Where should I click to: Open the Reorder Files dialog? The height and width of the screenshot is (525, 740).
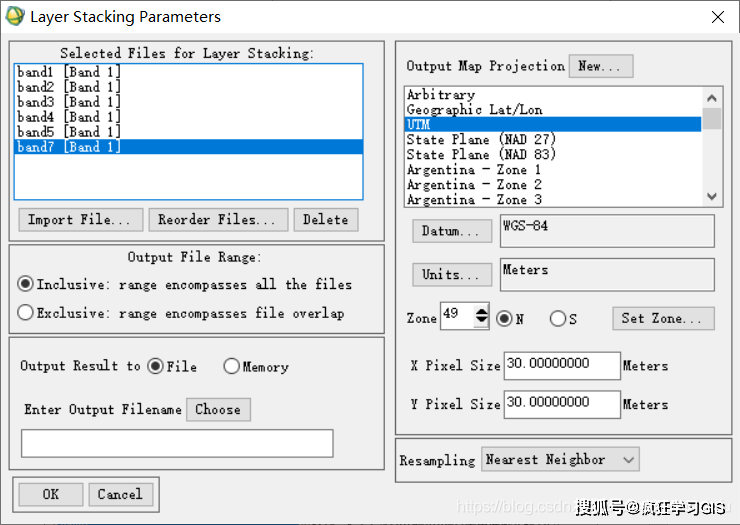(x=218, y=220)
